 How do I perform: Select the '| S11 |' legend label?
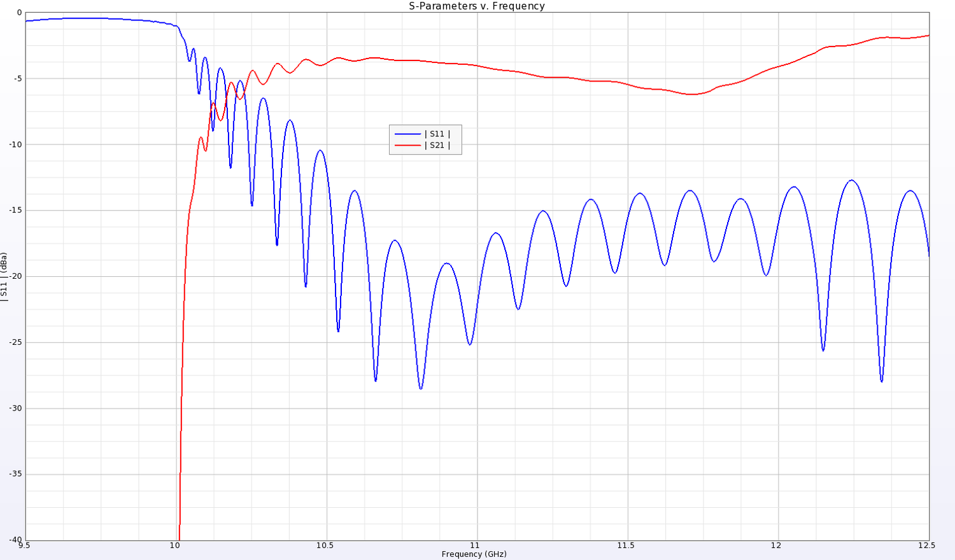pos(439,134)
